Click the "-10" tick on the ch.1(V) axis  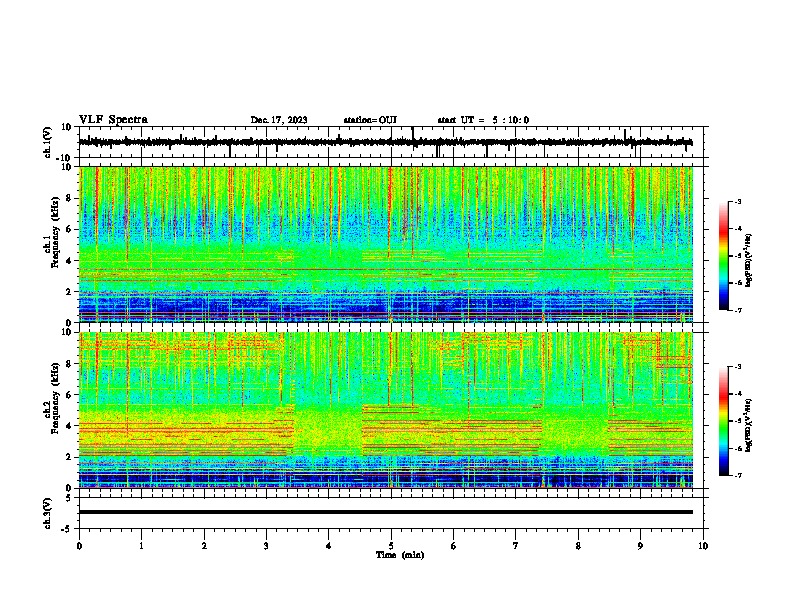(x=65, y=158)
